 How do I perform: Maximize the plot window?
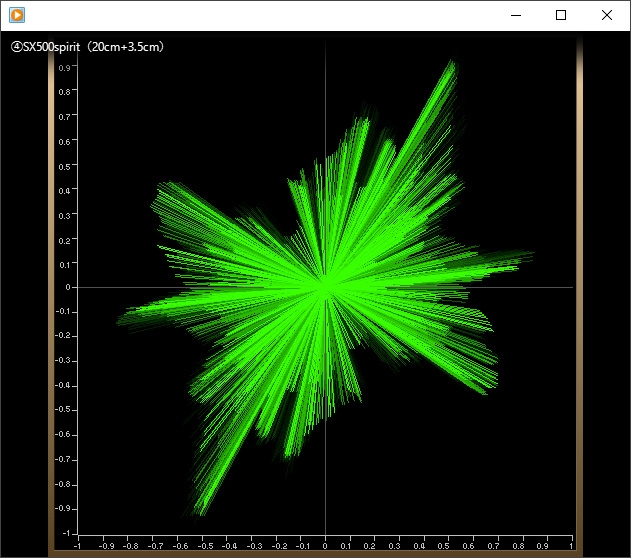pyautogui.click(x=561, y=15)
